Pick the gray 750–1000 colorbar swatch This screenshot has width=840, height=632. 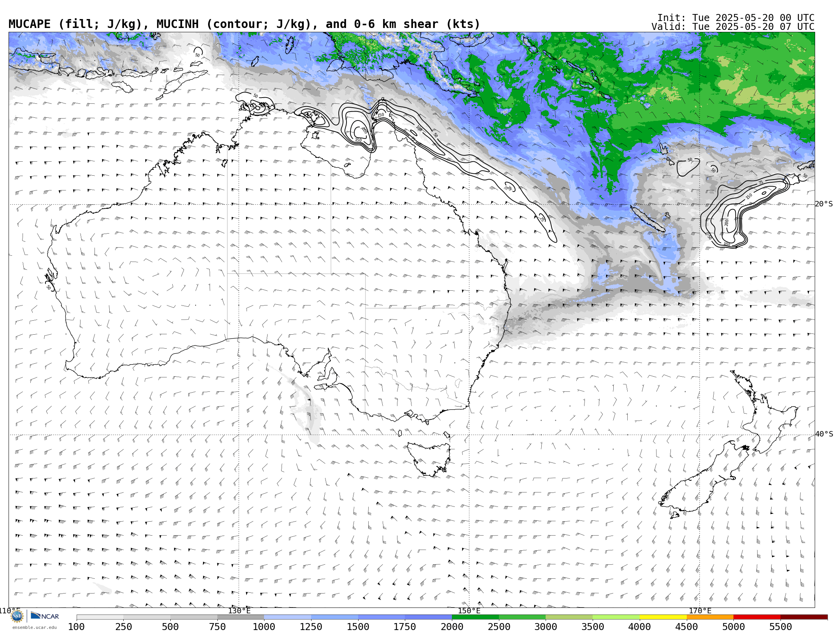tap(241, 617)
